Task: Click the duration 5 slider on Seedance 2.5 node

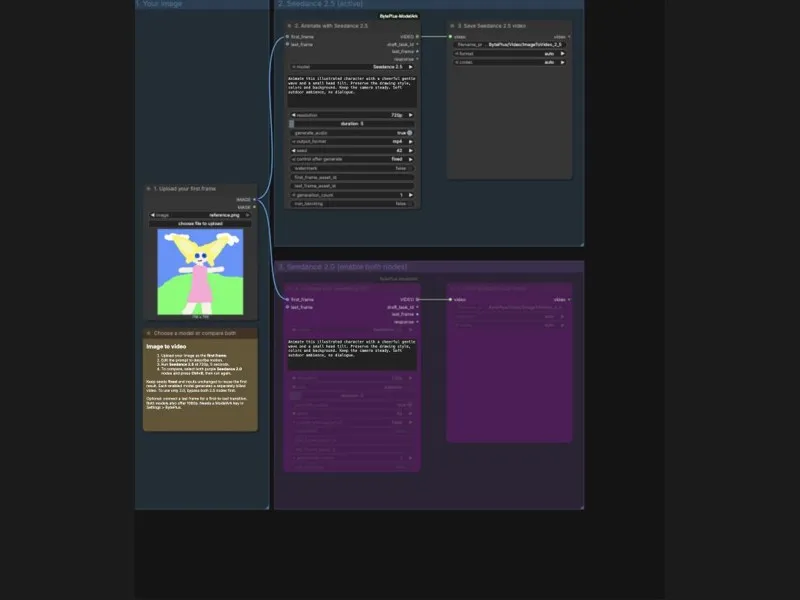Action: [x=352, y=124]
